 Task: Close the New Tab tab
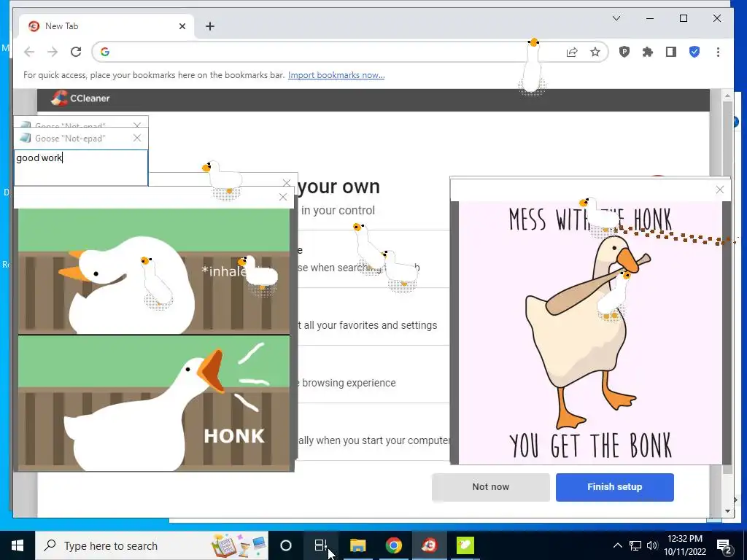pyautogui.click(x=182, y=26)
